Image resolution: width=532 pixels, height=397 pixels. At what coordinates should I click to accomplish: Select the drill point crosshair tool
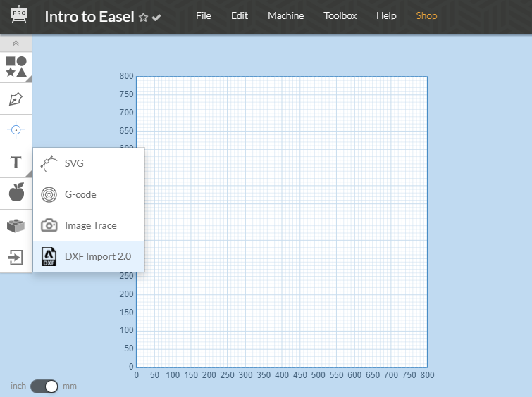pyautogui.click(x=16, y=130)
